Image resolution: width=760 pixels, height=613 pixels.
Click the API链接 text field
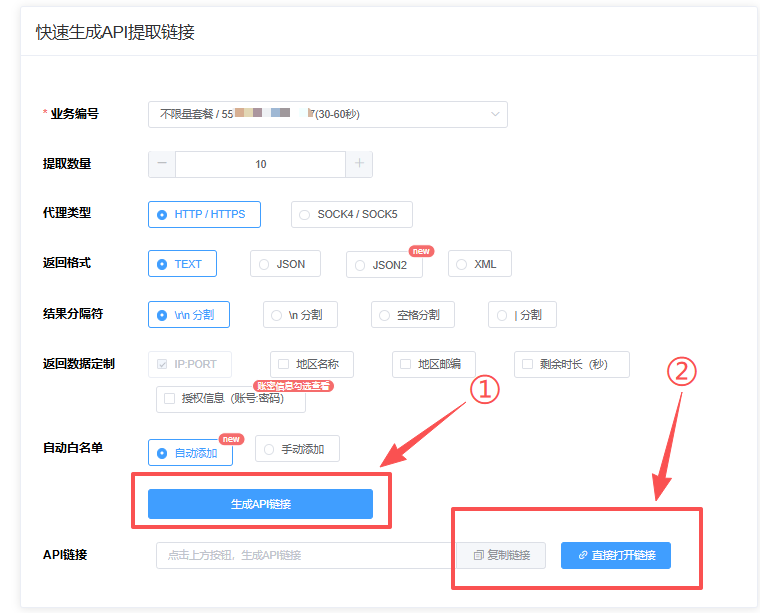[306, 555]
